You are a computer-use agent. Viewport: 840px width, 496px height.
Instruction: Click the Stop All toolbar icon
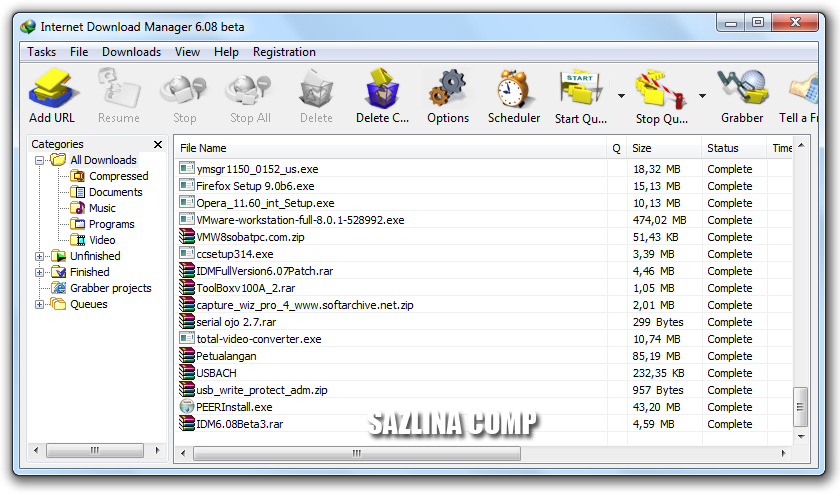coord(249,89)
